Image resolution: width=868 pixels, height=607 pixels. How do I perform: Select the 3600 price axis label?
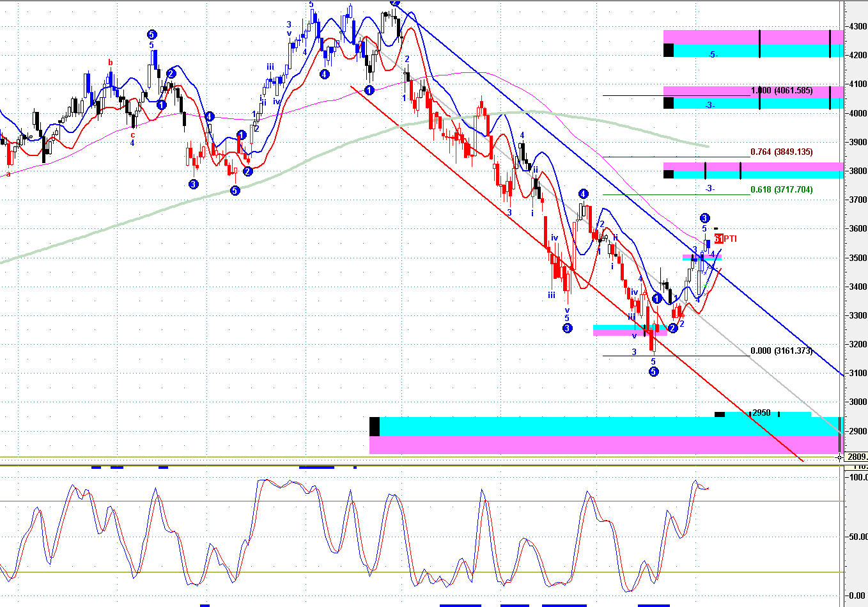(x=858, y=229)
